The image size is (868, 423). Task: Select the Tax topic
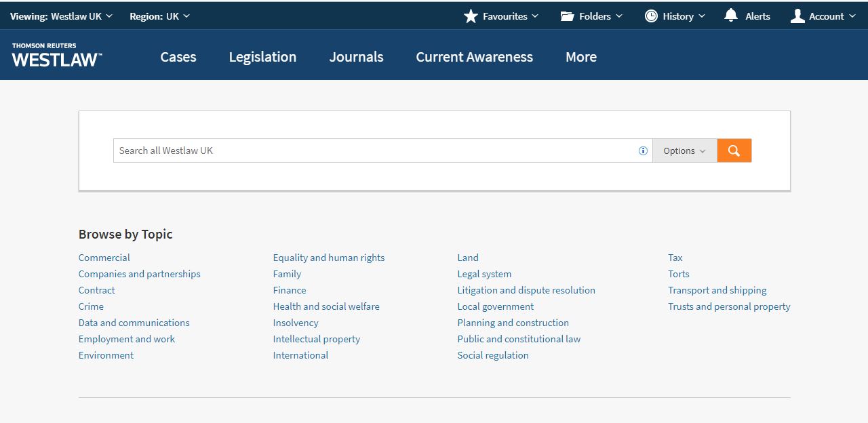675,258
